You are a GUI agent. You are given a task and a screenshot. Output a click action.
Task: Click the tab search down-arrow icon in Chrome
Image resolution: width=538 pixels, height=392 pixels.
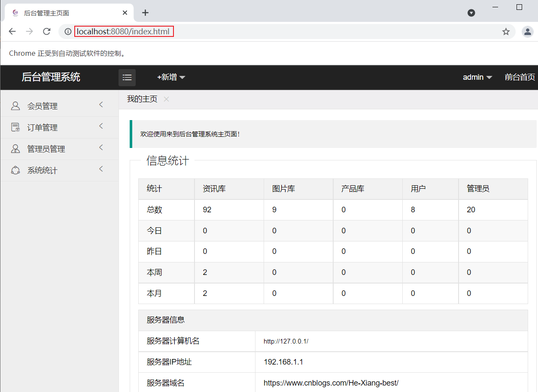click(x=471, y=13)
